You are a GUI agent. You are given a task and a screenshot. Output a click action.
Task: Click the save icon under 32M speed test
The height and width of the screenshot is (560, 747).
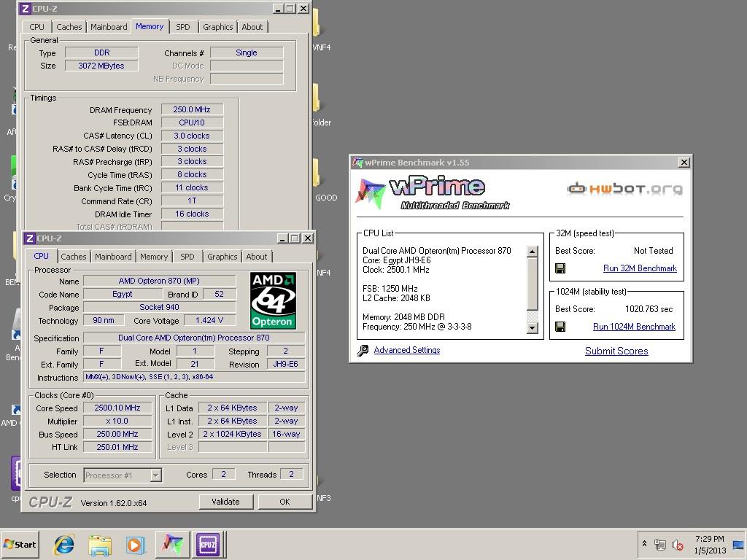(x=560, y=268)
